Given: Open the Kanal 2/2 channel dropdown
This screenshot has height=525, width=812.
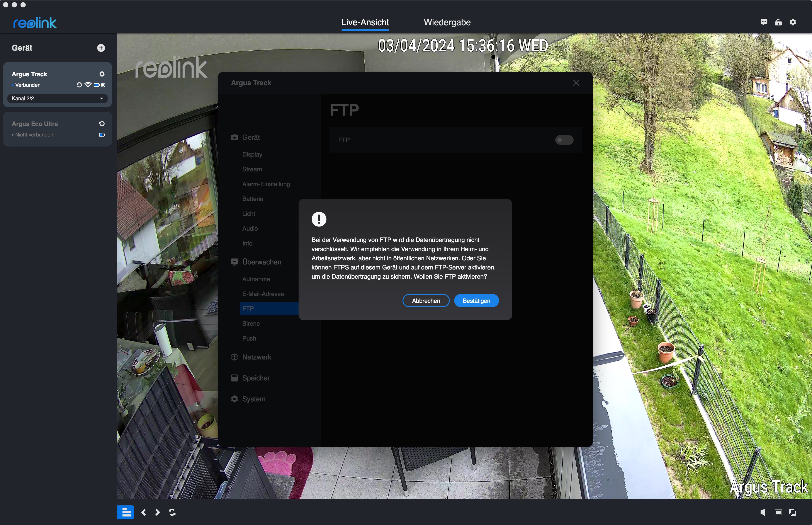Looking at the screenshot, I should (x=57, y=99).
